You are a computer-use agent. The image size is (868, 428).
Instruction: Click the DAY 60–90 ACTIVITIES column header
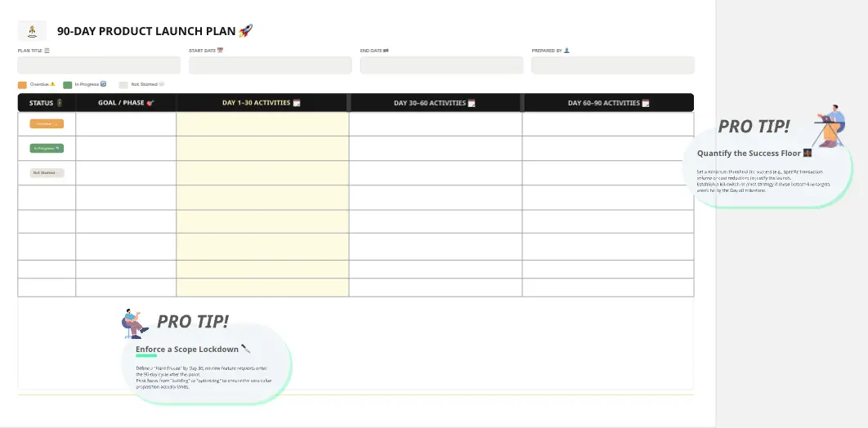pyautogui.click(x=608, y=103)
